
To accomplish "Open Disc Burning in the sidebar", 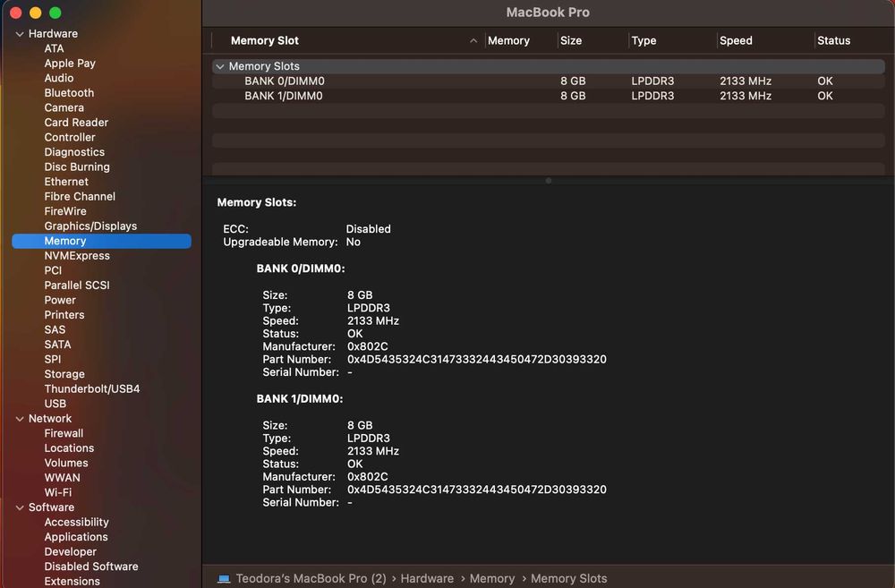I will click(x=77, y=167).
